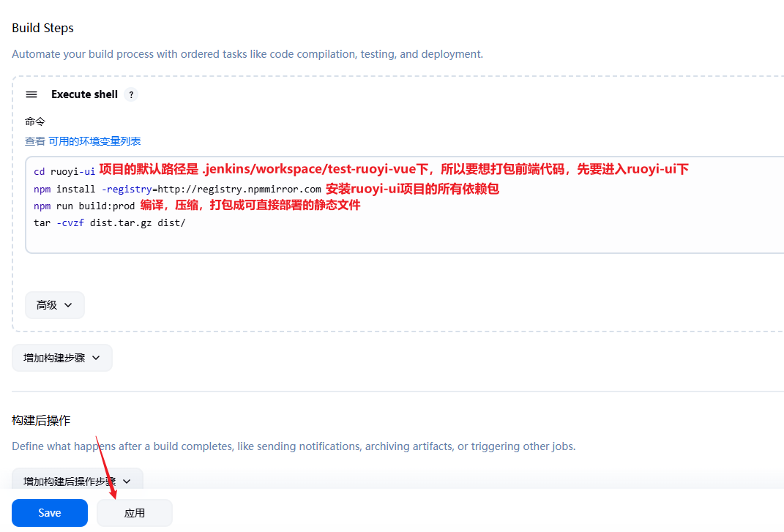Viewport: 784px width, 532px height.
Task: Click the 构建后操作 section heading
Action: (41, 421)
